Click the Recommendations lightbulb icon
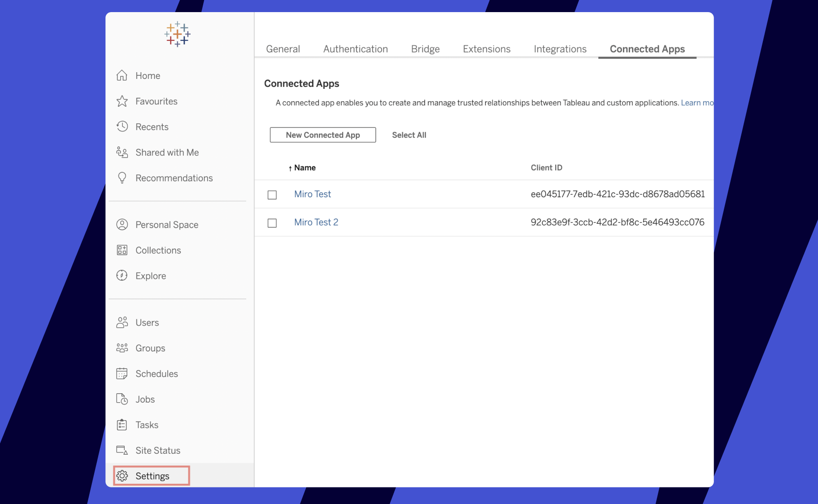 click(122, 178)
